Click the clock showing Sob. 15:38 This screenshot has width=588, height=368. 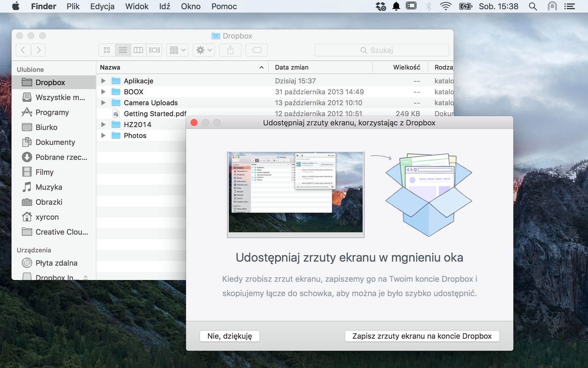tap(498, 6)
